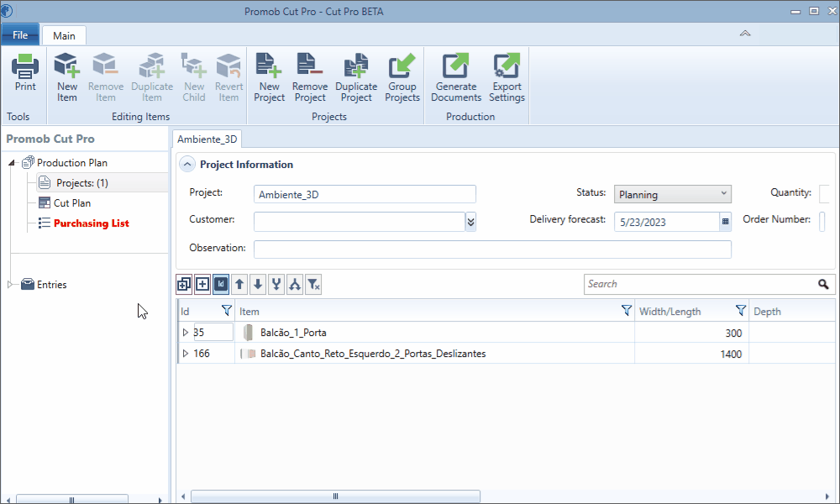Move selected item up with arrow
Screen dimensions: 840x504
[239, 285]
